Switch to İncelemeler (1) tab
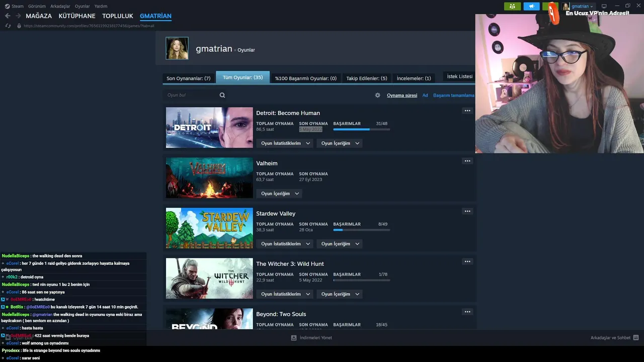Screen dimensions: 644x362 [x=414, y=78]
